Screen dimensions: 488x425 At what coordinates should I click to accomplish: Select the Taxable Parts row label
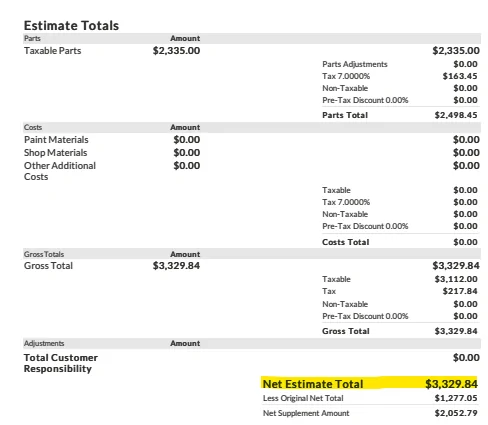[53, 51]
